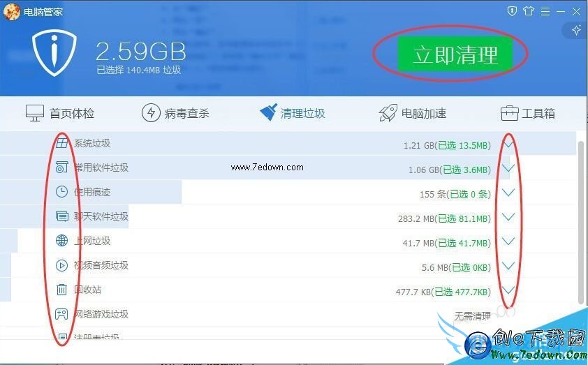Select the 网络游戏垃圾 label
Image resolution: width=588 pixels, height=365 pixels.
point(101,314)
